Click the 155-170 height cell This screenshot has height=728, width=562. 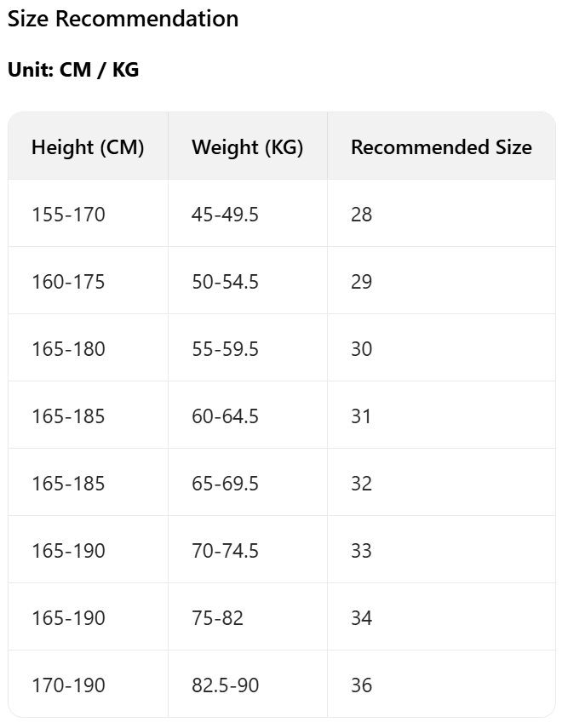pyautogui.click(x=68, y=215)
